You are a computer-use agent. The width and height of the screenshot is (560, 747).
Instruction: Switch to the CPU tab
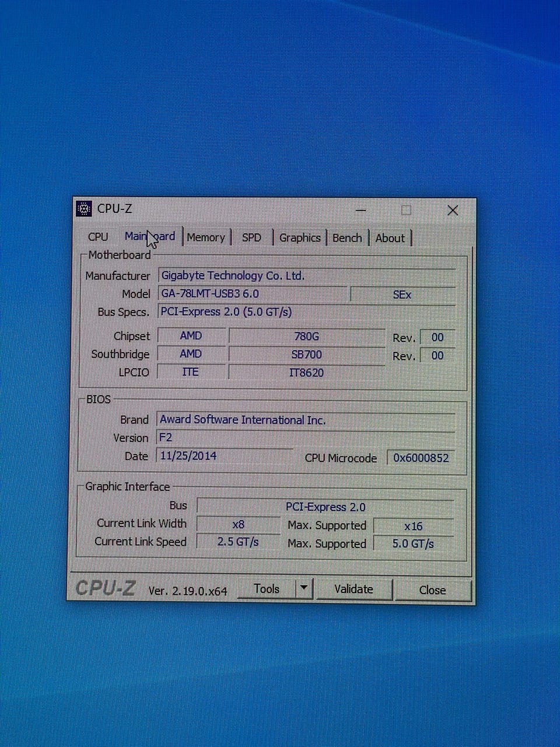coord(98,237)
